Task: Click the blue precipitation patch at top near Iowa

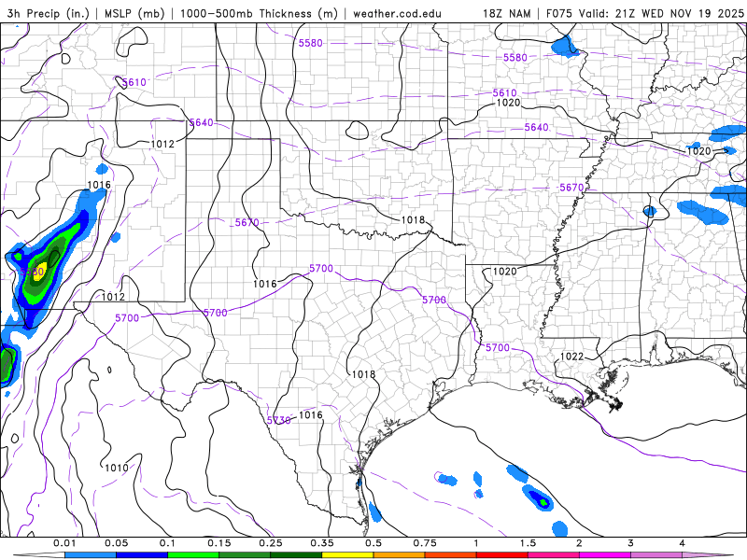Action: 566,48
